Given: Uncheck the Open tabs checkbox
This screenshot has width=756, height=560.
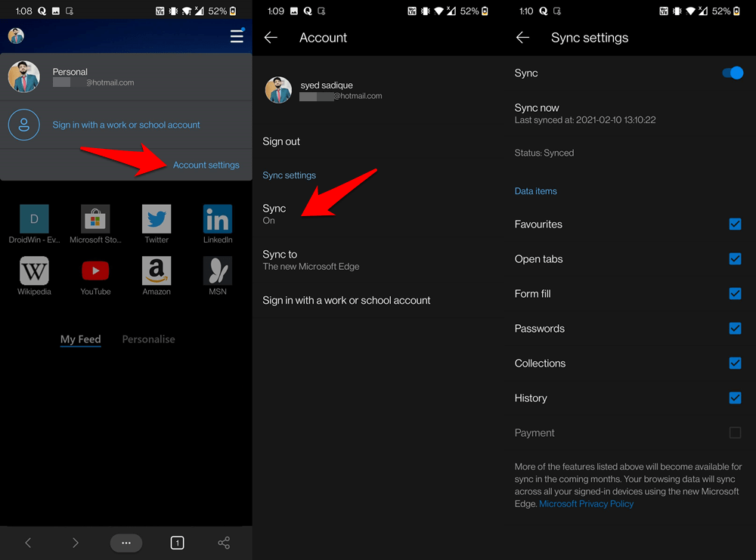Looking at the screenshot, I should pyautogui.click(x=735, y=258).
